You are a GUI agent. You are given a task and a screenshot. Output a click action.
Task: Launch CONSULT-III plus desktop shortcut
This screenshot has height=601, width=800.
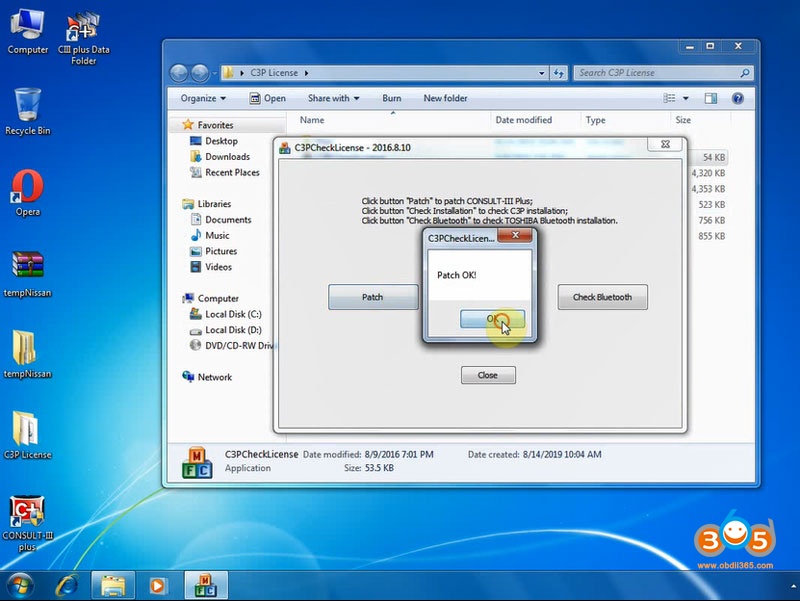(x=28, y=523)
